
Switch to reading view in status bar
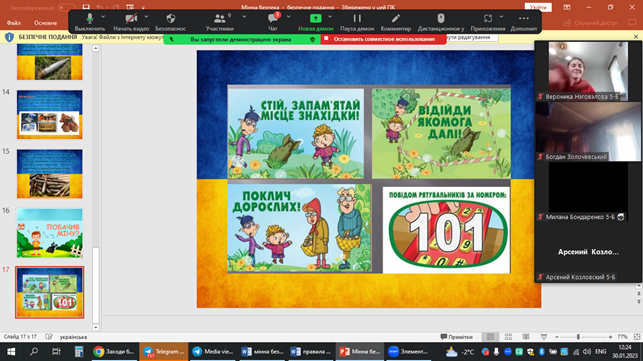[x=526, y=337]
